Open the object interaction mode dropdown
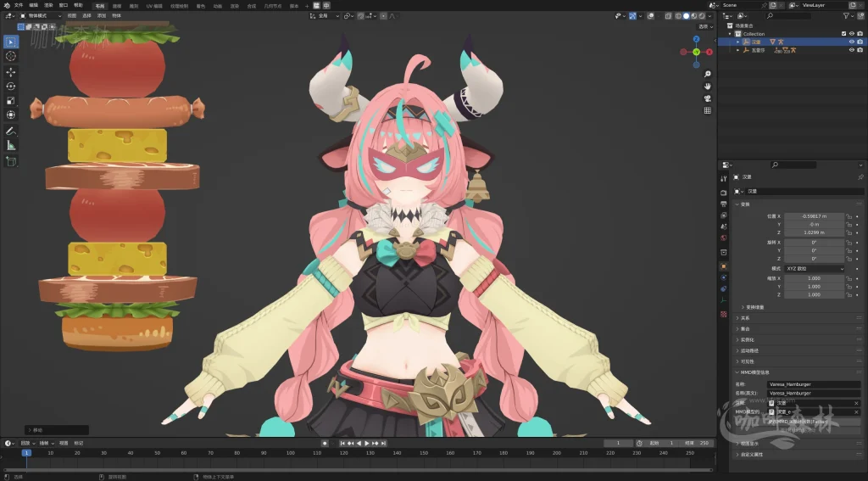868x481 pixels. [x=41, y=16]
